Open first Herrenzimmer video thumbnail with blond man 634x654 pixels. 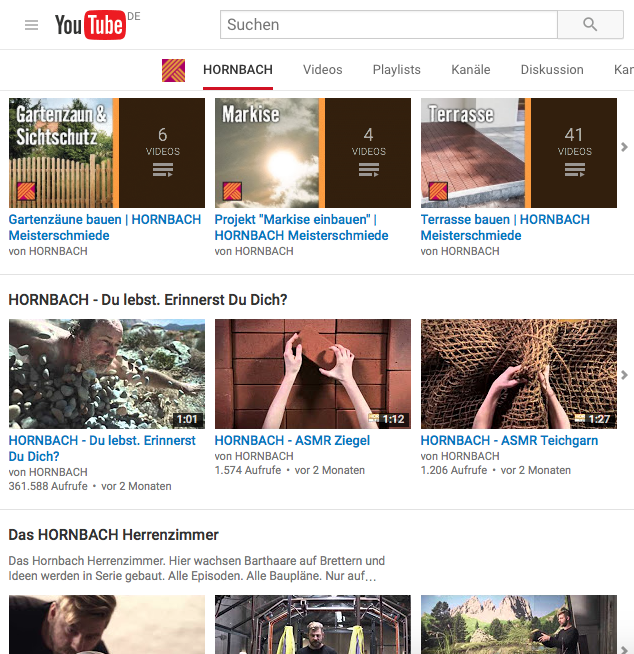pyautogui.click(x=107, y=624)
